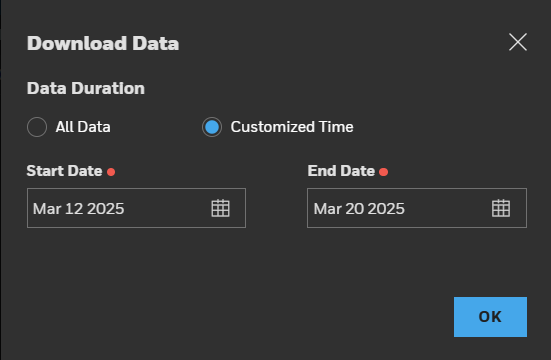Click the Start Date field label
Viewport: 551px width, 360px height.
pyautogui.click(x=64, y=171)
